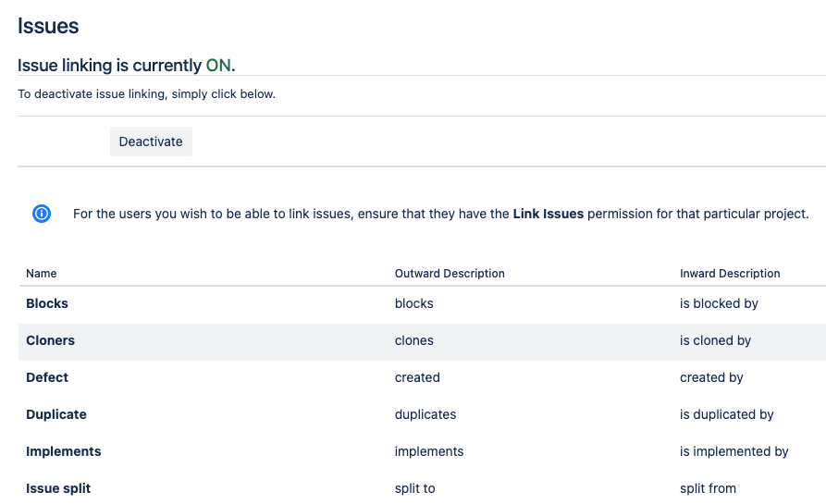Click the 'is cloned by' inward description
The width and height of the screenshot is (826, 504).
point(715,340)
